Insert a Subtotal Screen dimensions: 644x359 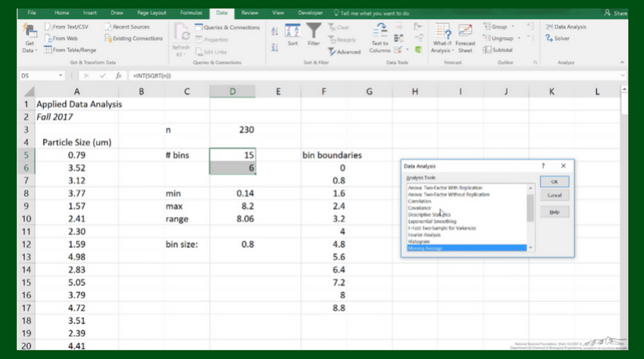[x=498, y=50]
